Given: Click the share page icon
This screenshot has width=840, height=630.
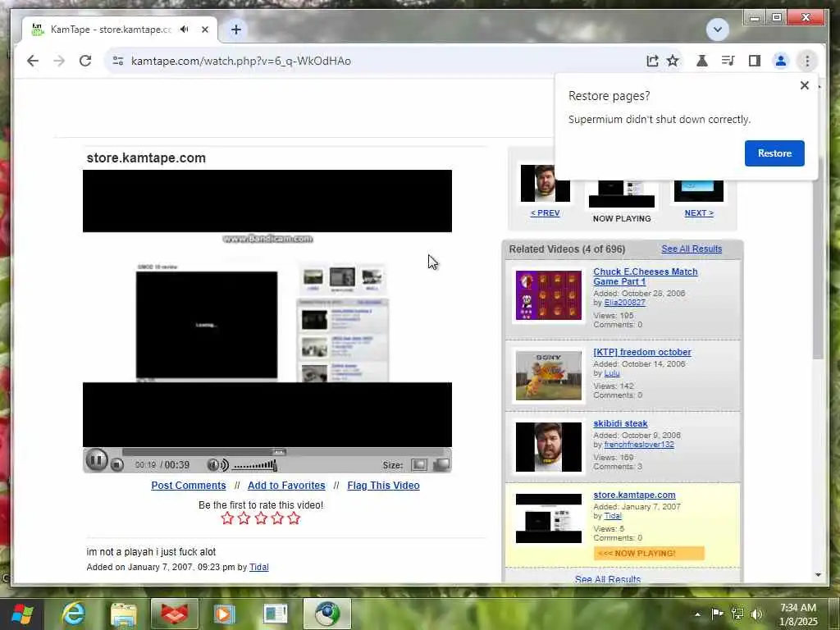Looking at the screenshot, I should (652, 61).
